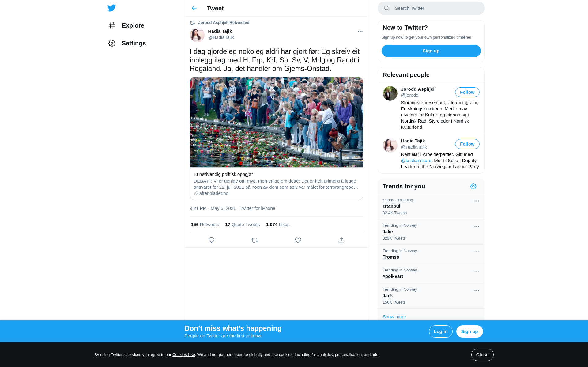This screenshot has height=367, width=588.
Task: Like the tweet with the heart icon
Action: 298,240
